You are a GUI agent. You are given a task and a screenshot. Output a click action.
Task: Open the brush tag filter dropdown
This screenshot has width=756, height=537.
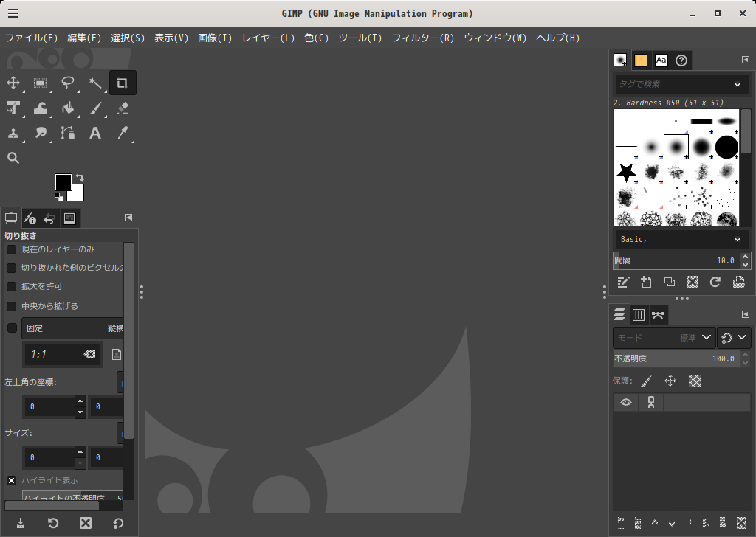tap(737, 84)
